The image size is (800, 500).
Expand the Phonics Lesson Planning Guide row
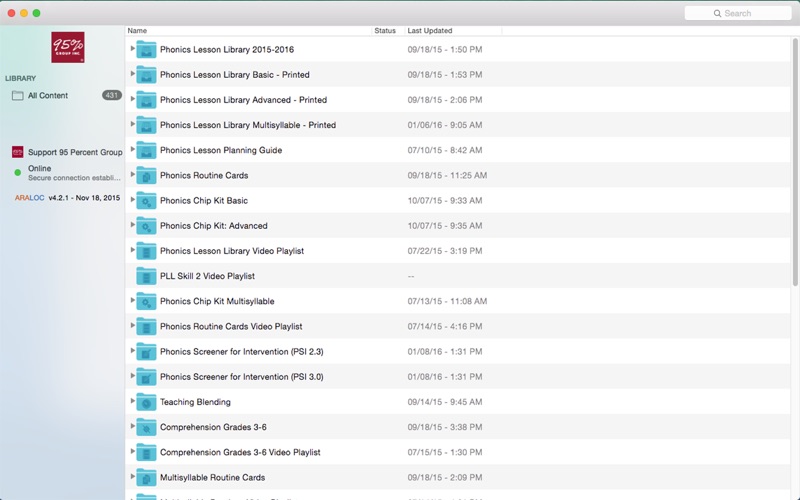pyautogui.click(x=132, y=149)
